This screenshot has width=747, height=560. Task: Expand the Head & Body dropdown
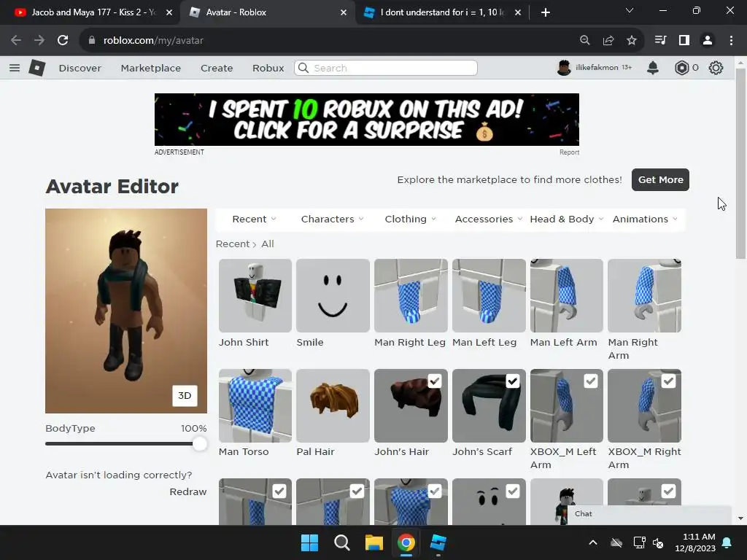pyautogui.click(x=566, y=219)
